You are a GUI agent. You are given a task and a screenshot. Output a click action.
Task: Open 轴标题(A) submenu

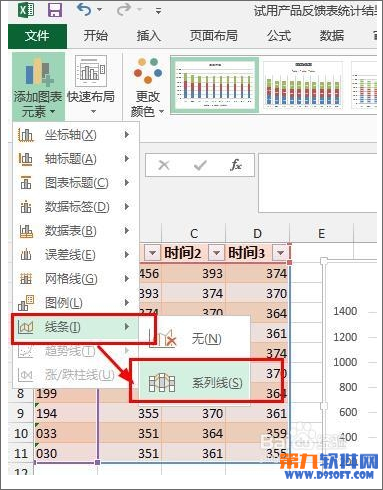tap(75, 159)
